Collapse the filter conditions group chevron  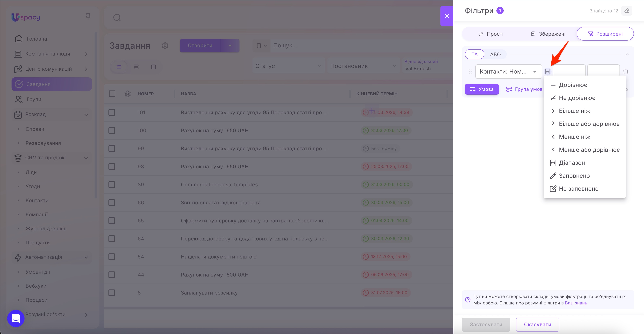pos(627,54)
